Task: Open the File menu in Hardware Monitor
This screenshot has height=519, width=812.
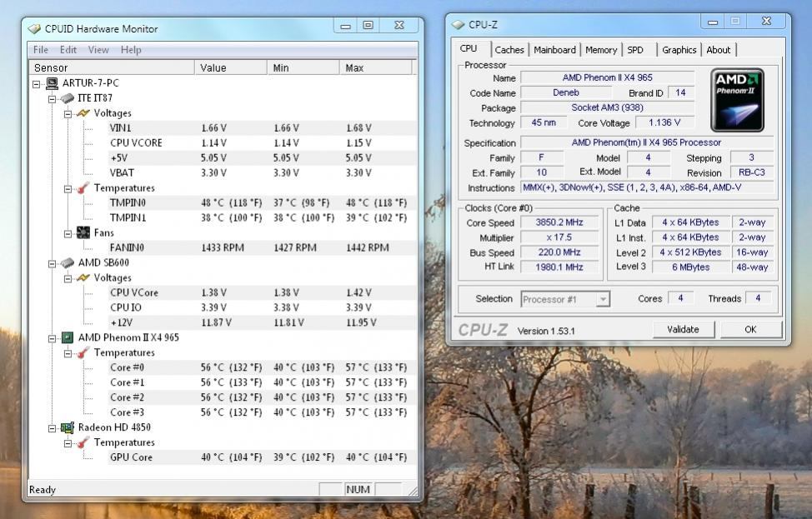Action: click(40, 50)
